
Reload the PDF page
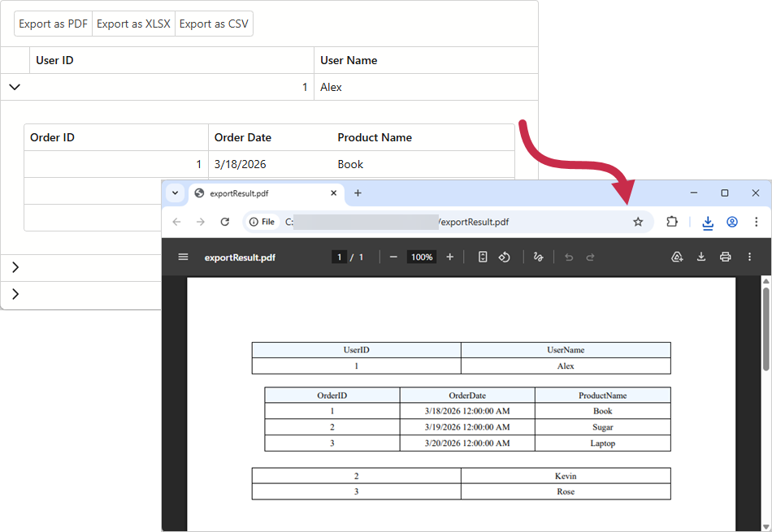tap(225, 222)
